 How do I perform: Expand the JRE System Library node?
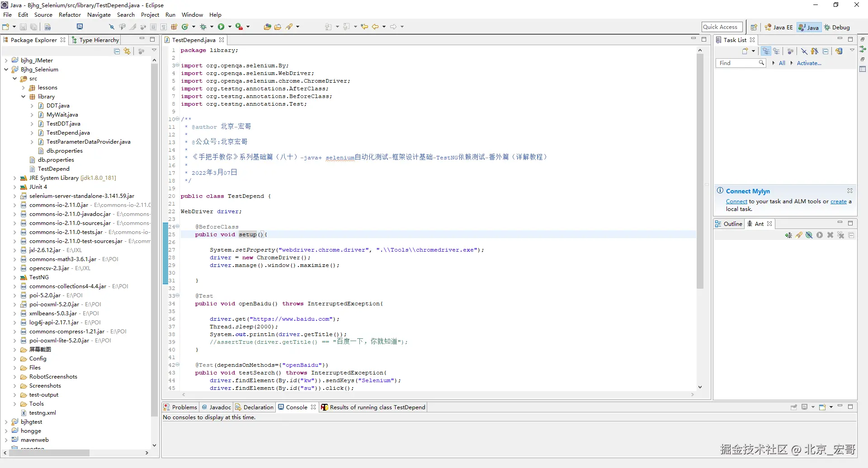coord(15,178)
